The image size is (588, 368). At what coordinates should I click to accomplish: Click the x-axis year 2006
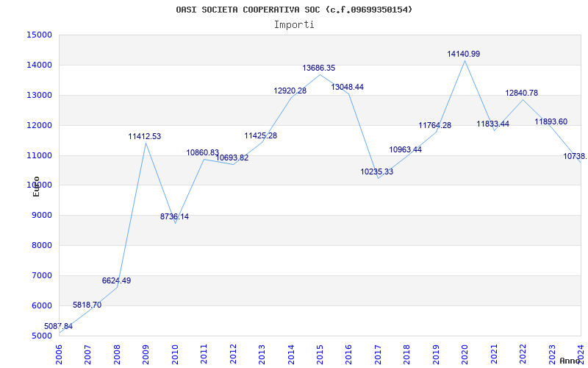(59, 355)
